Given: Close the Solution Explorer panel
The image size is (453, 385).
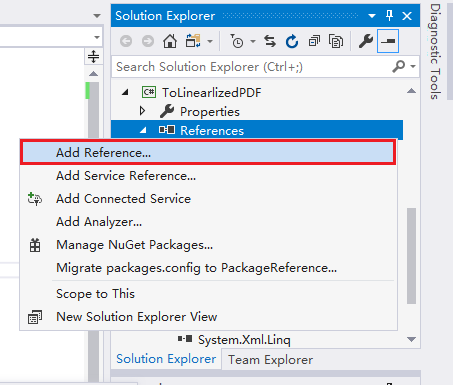Looking at the screenshot, I should pos(407,16).
